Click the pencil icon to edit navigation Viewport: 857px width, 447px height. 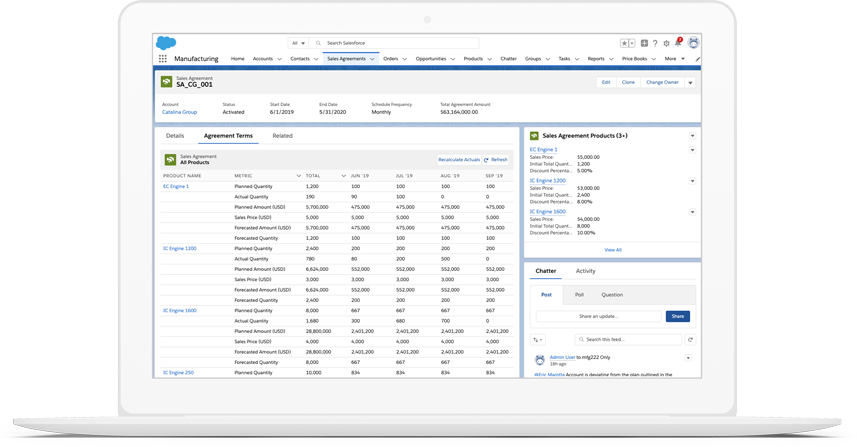[x=697, y=58]
